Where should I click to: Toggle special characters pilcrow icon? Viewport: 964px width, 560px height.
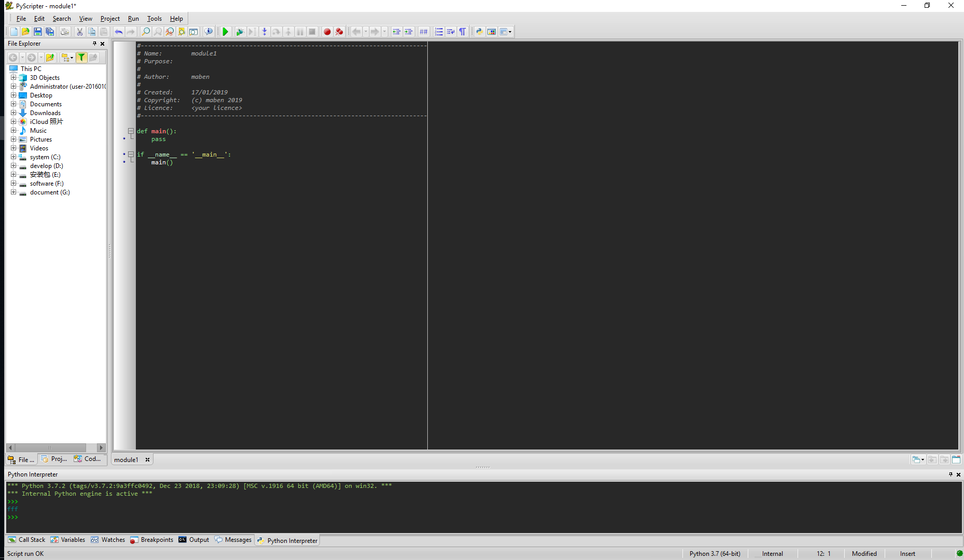463,32
